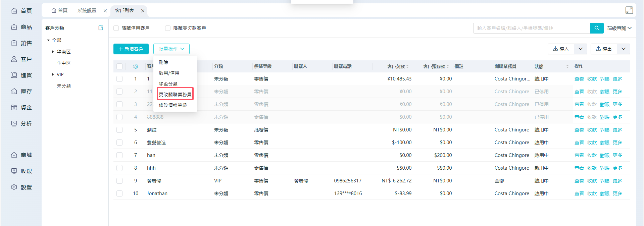The image size is (644, 226).
Task: Click the 新增客戶 button
Action: click(131, 49)
